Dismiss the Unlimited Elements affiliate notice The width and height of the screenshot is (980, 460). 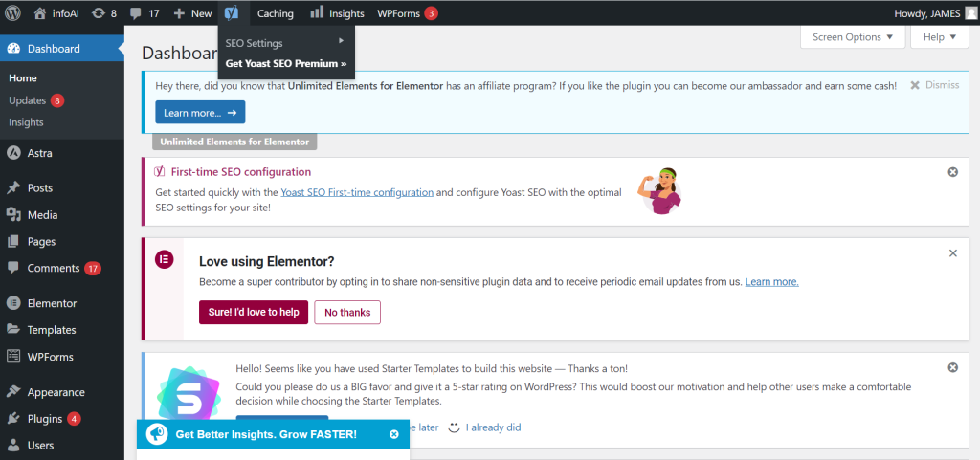[x=934, y=85]
